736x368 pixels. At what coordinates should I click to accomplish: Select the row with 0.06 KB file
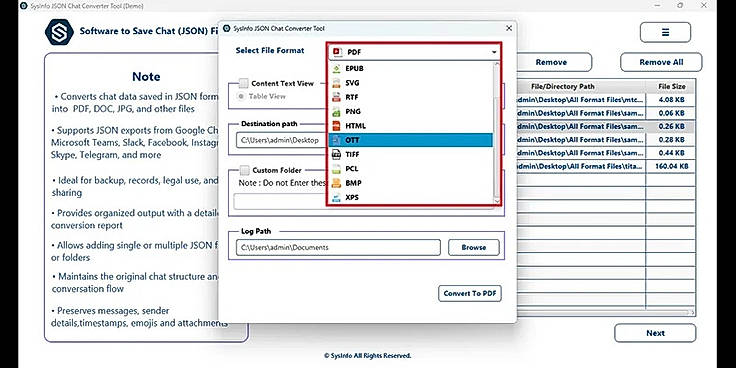pos(606,113)
